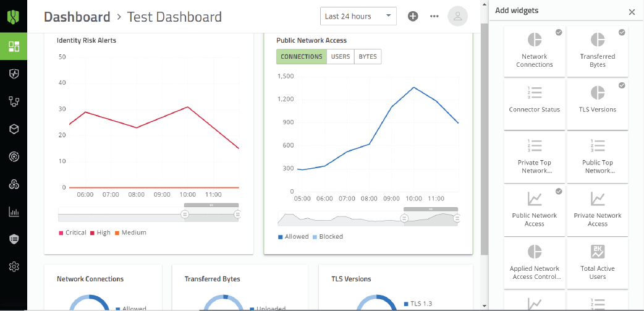The image size is (644, 311).
Task: Click the Public Network Access widget title
Action: [x=311, y=40]
